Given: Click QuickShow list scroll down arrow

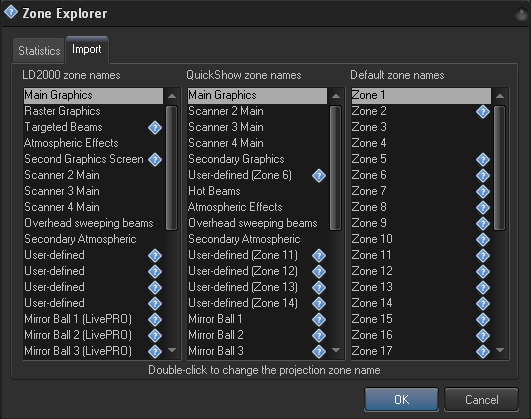Looking at the screenshot, I should pyautogui.click(x=336, y=350).
